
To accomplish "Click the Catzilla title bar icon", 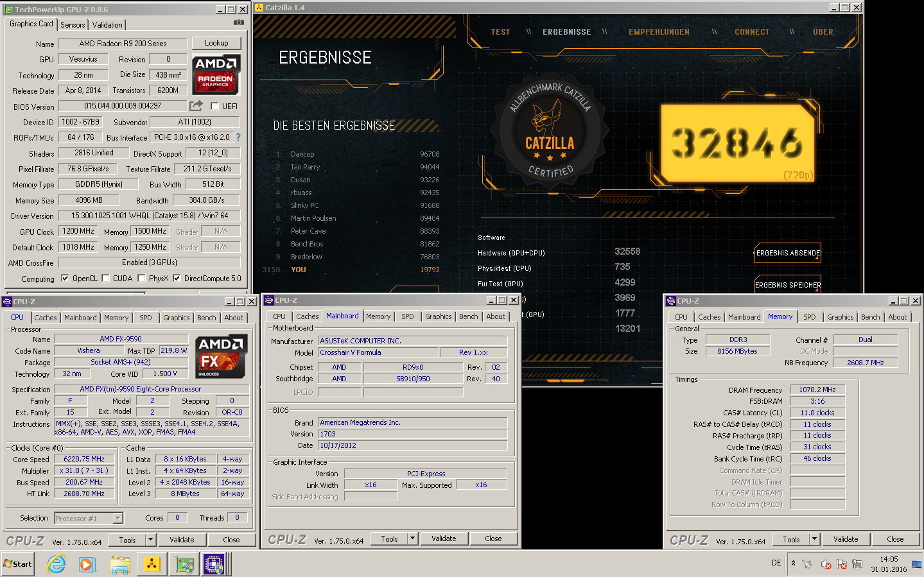I will click(x=259, y=8).
